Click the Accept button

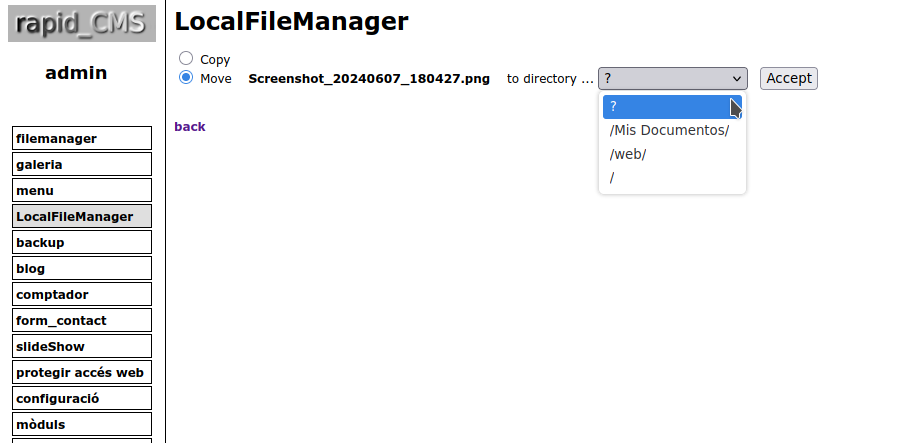point(789,79)
